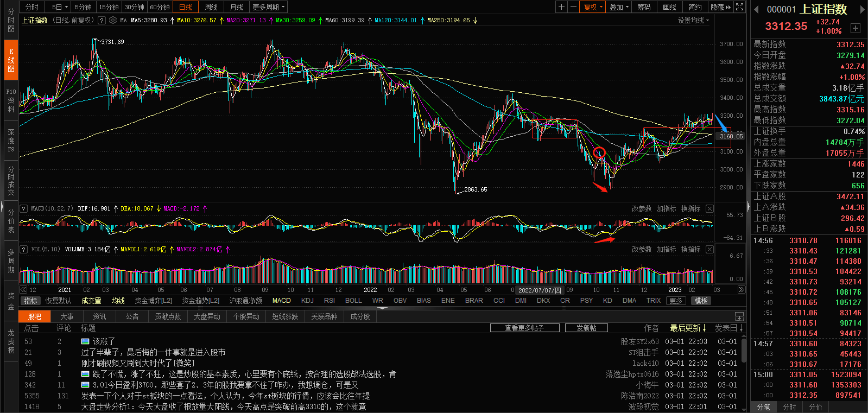Toggle the 均线 moving average overlay
This screenshot has height=413, width=868.
118,301
